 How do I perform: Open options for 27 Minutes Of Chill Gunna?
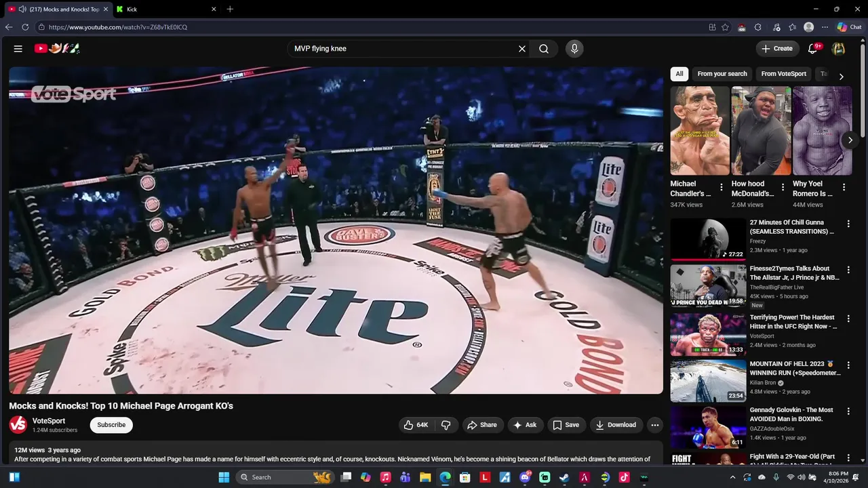[x=848, y=224]
